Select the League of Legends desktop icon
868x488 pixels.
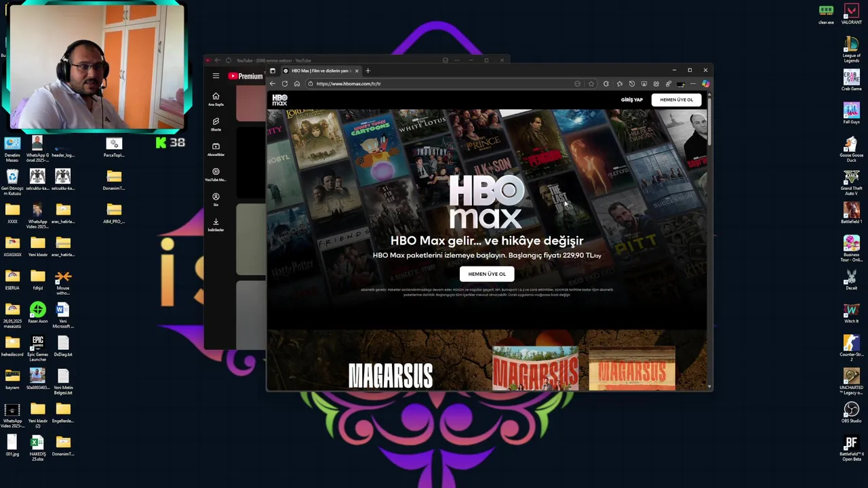click(851, 49)
